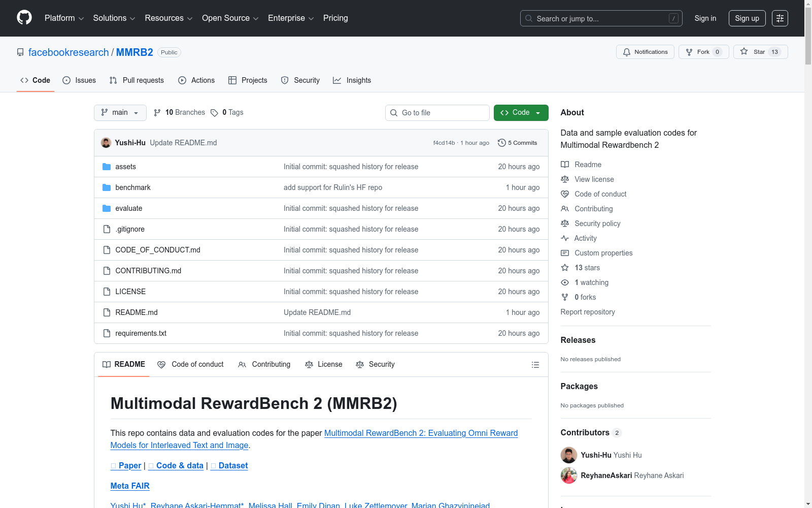The height and width of the screenshot is (508, 812).
Task: Expand the Solutions menu
Action: pyautogui.click(x=114, y=18)
